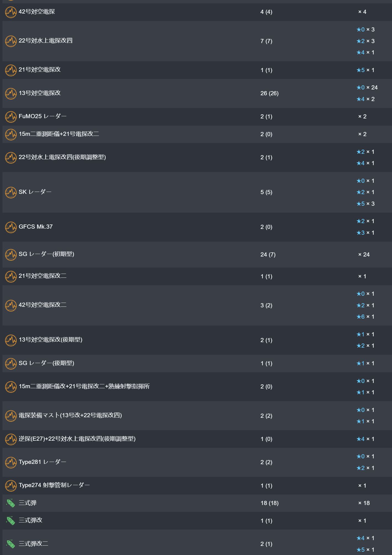Click the radar icon beside 42号対空電探
Screen dimensions: 392x555
tap(11, 12)
